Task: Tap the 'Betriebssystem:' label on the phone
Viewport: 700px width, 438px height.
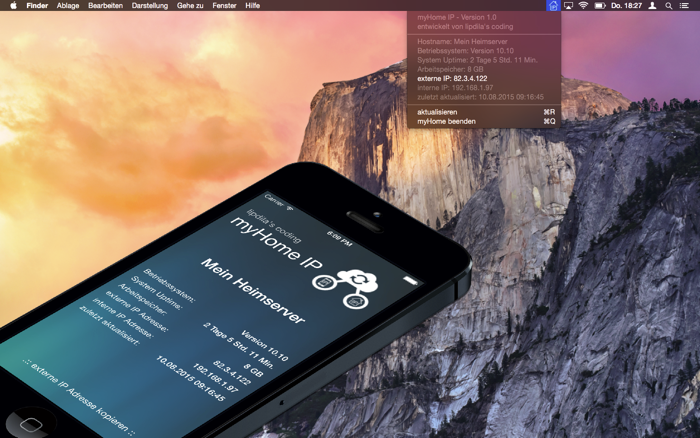Action: pos(169,286)
